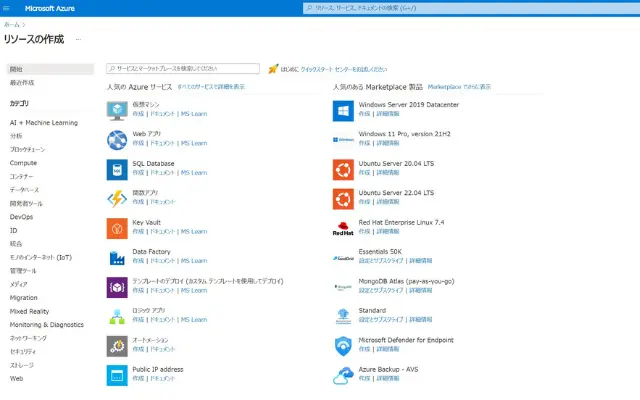Click the MongoDB Atlas icon
This screenshot has width=640, height=400.
(343, 287)
